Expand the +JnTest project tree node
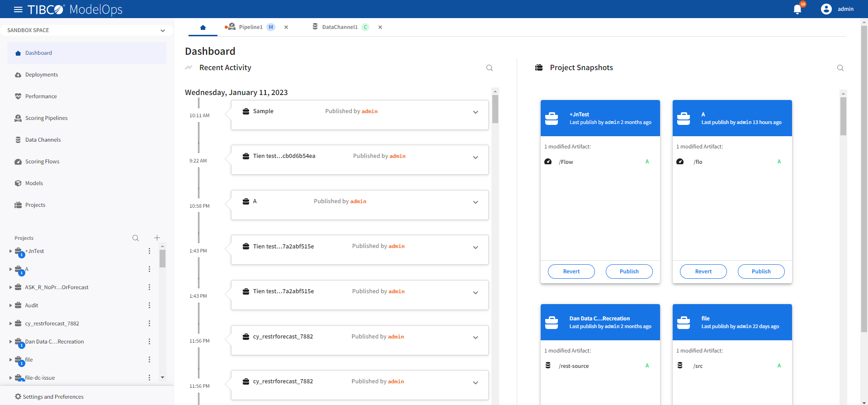 (10, 251)
